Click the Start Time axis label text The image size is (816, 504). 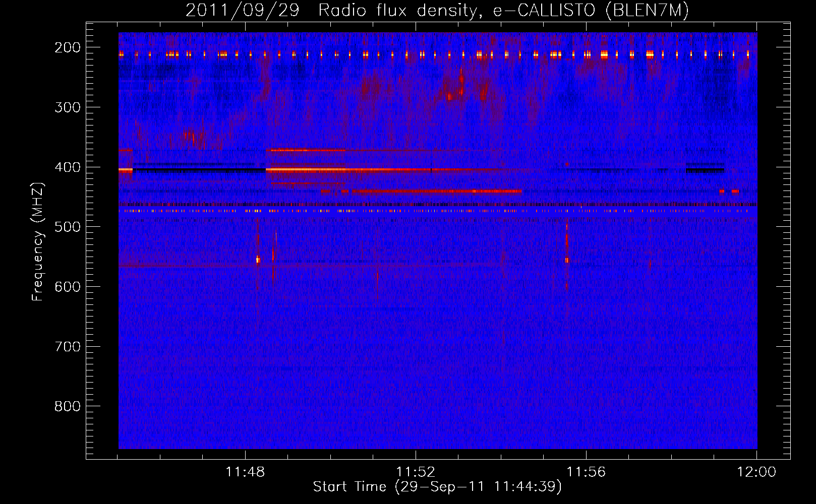point(437,487)
